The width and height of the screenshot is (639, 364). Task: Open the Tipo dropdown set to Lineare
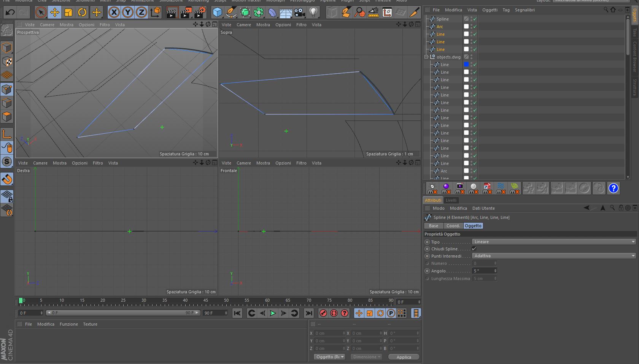(x=553, y=242)
